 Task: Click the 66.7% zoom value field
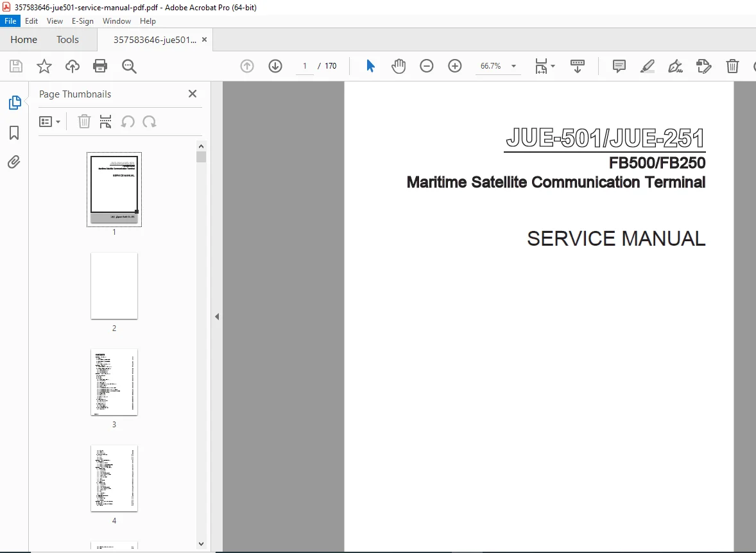tap(490, 66)
